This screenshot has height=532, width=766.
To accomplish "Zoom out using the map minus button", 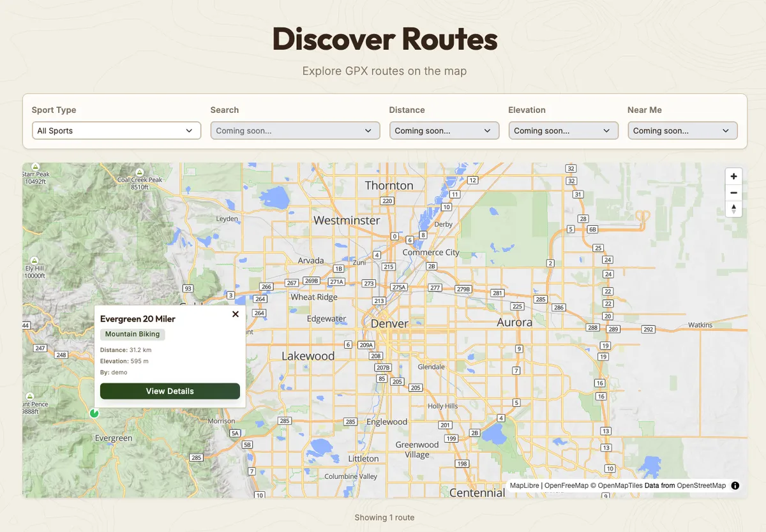I will 733,193.
